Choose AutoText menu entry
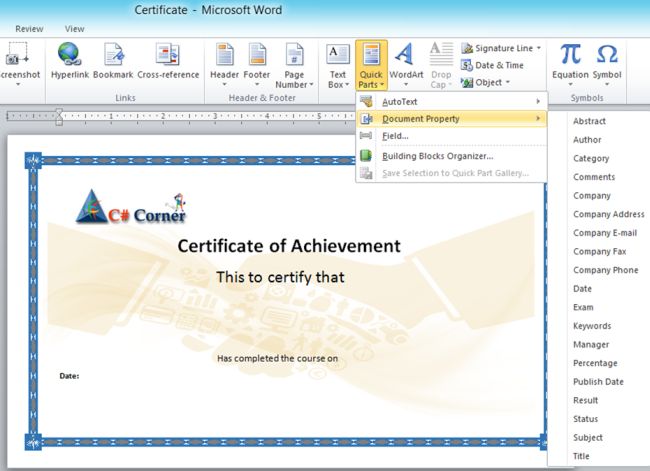 click(452, 101)
